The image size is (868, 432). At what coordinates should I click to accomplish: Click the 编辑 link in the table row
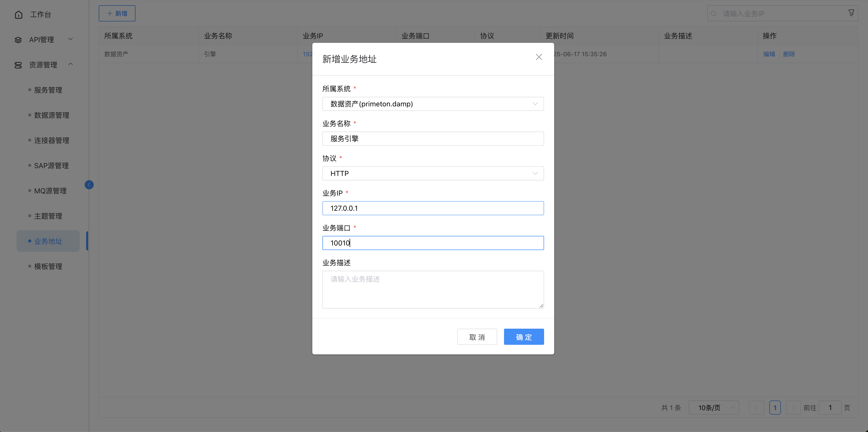point(769,54)
